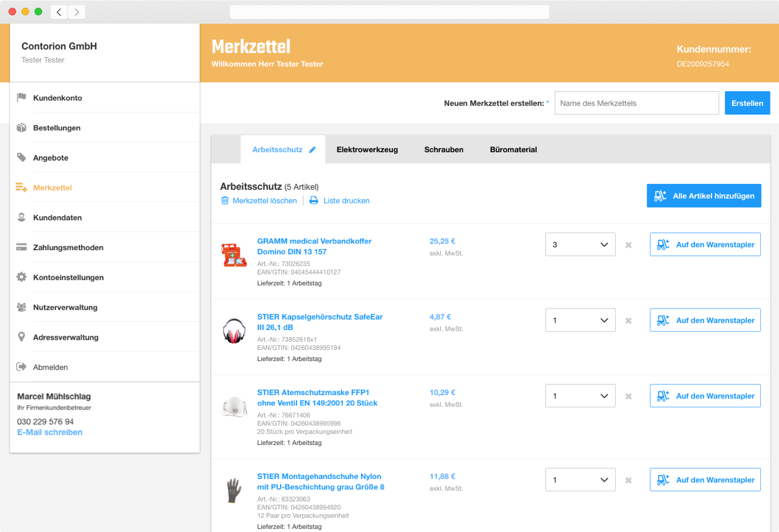Image resolution: width=779 pixels, height=532 pixels.
Task: Open STIER Kapselgehörschutz SafeEar product link
Action: point(320,321)
